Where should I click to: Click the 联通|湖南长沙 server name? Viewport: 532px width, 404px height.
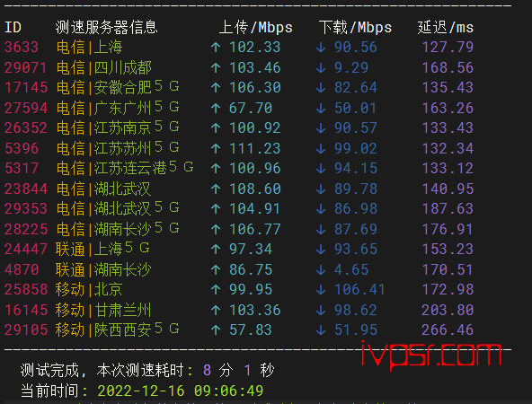pos(103,270)
